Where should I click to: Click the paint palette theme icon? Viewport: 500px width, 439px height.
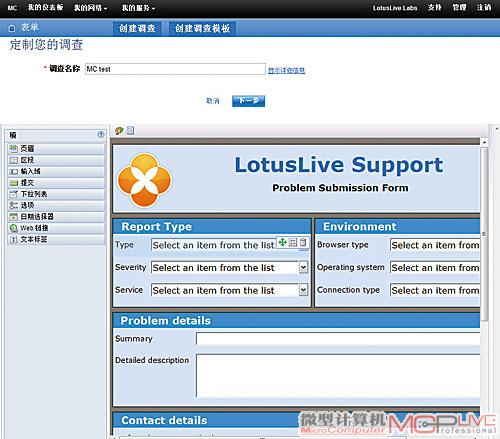click(119, 131)
